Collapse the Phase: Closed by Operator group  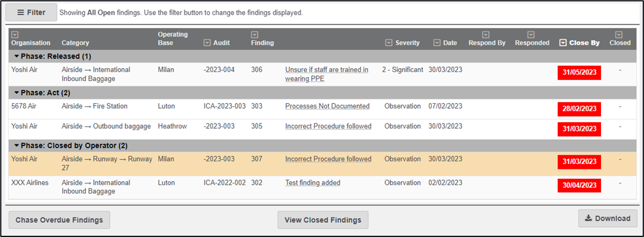click(17, 146)
